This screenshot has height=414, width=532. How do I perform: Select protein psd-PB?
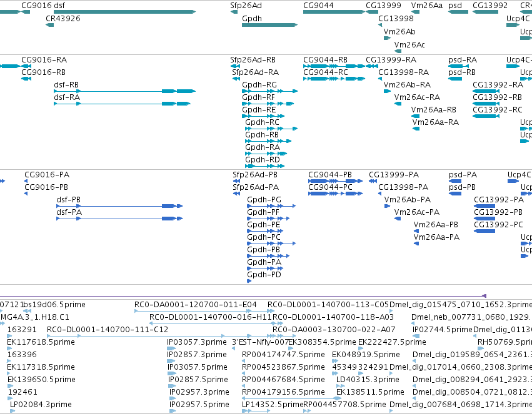click(455, 194)
